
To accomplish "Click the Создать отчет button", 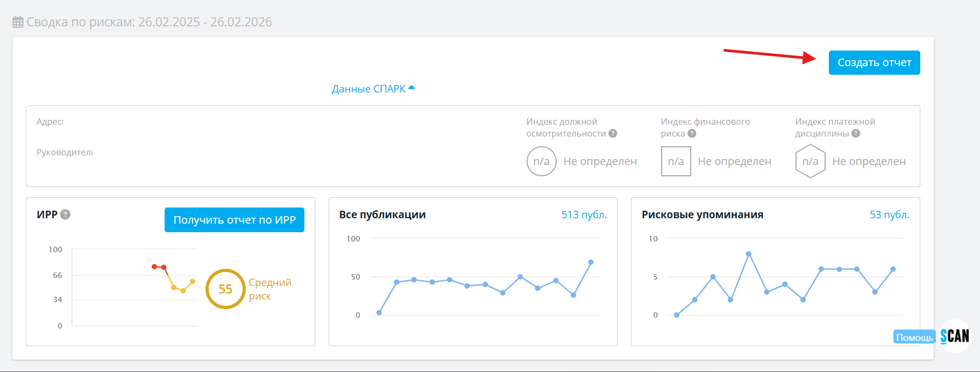I will tap(874, 63).
